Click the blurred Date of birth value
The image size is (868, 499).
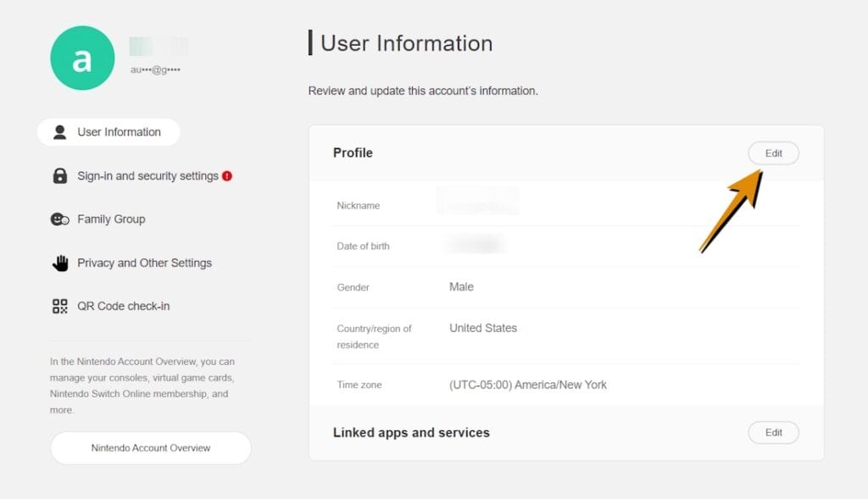(x=476, y=246)
